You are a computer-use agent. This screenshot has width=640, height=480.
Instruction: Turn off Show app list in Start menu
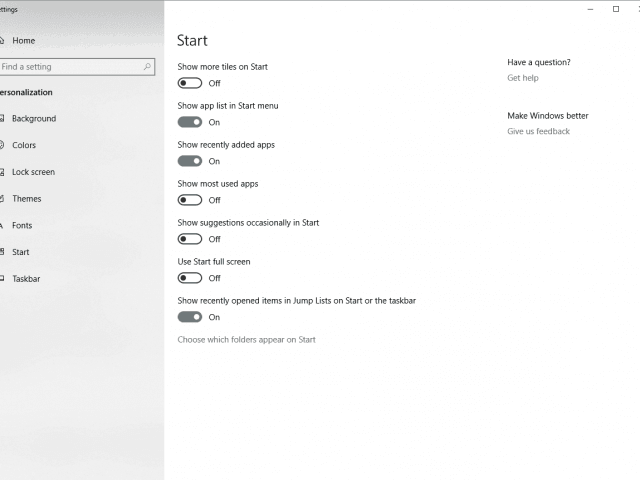tap(190, 122)
